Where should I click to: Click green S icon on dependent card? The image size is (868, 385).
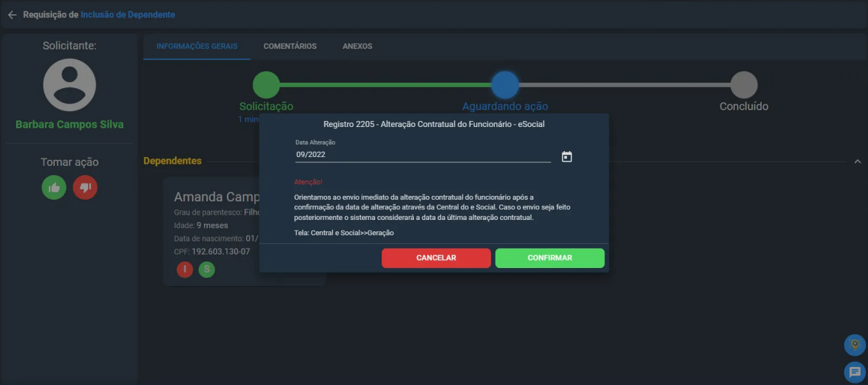click(x=207, y=269)
